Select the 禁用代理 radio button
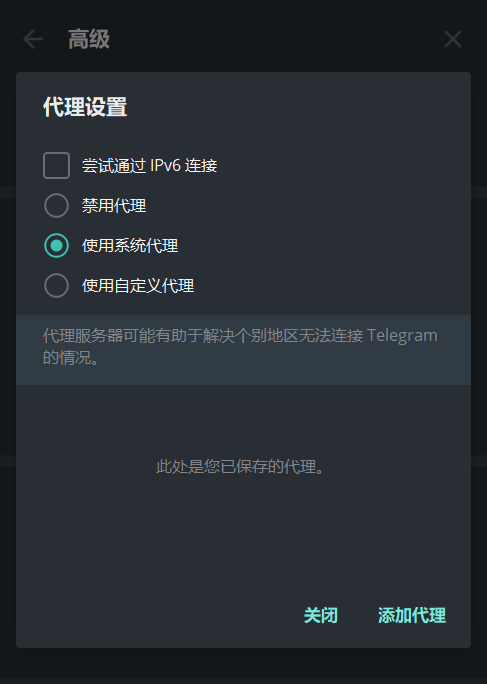 click(x=56, y=205)
